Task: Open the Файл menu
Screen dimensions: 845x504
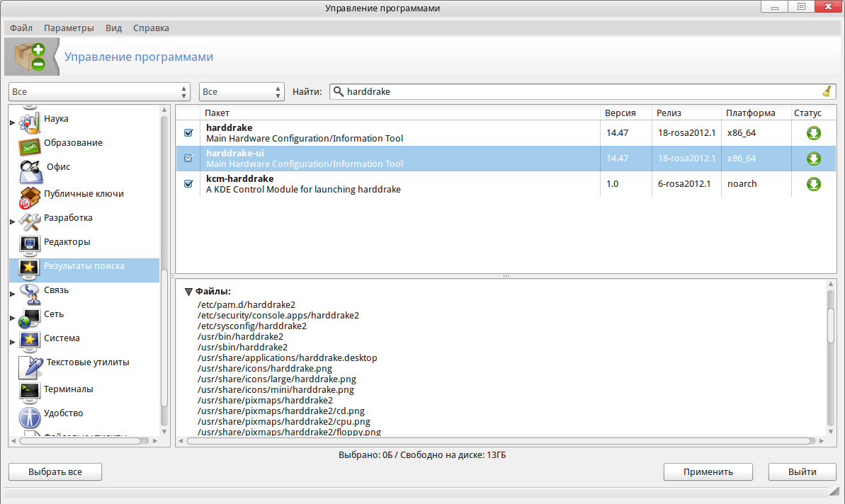Action: (x=21, y=28)
